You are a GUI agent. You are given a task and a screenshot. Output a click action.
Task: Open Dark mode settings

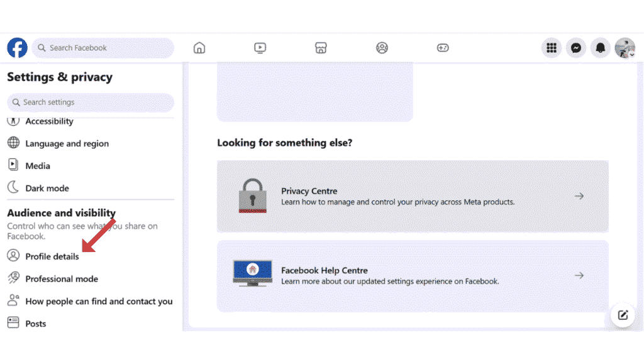47,187
